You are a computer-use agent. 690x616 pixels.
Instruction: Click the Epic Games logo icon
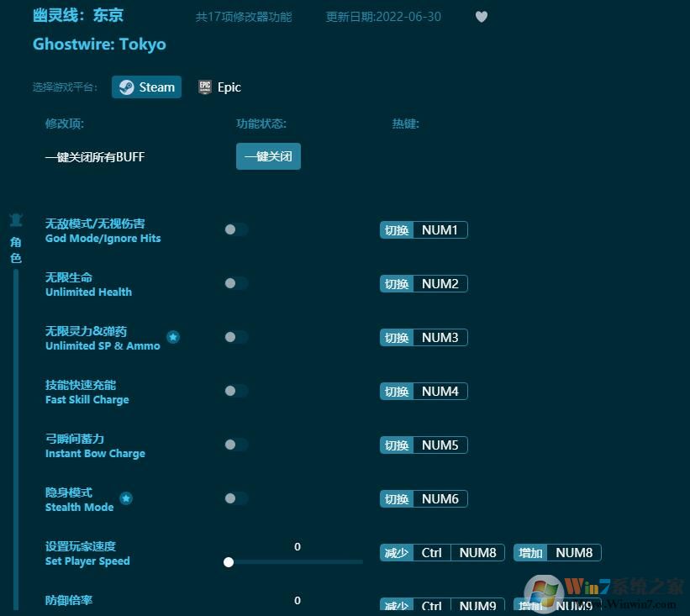[204, 87]
